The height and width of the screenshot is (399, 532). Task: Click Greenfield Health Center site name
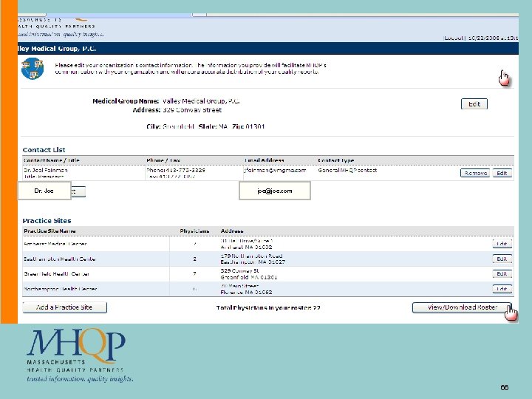pyautogui.click(x=56, y=274)
